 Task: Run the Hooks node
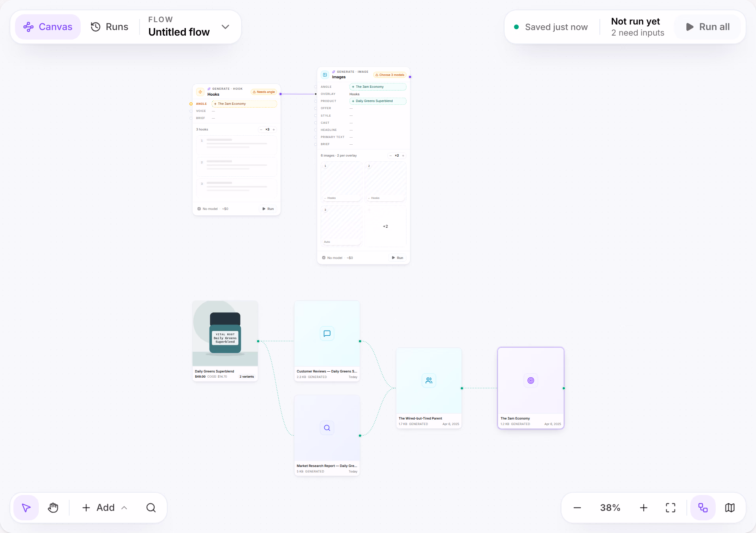click(x=268, y=209)
